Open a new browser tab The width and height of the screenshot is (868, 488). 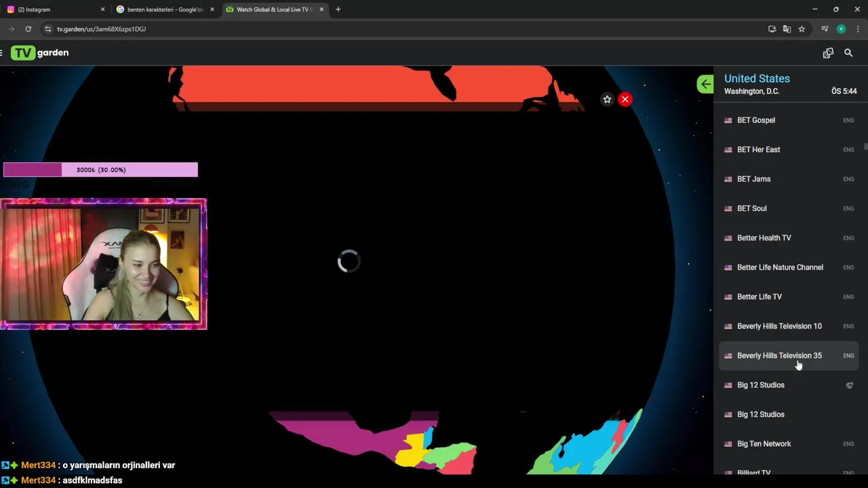pyautogui.click(x=338, y=9)
